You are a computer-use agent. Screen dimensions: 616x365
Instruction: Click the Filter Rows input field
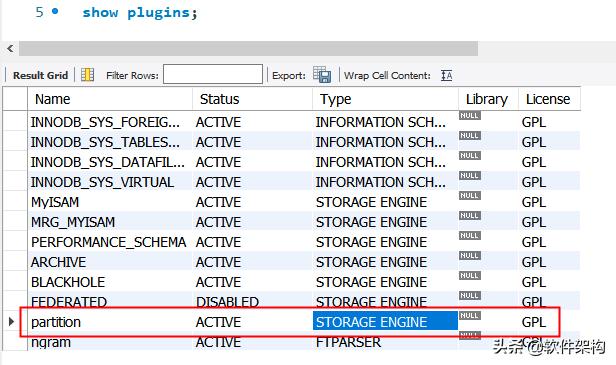click(x=213, y=74)
